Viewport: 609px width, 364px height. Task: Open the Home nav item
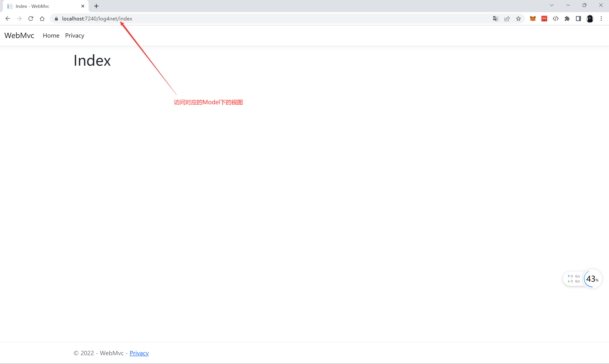coord(51,35)
